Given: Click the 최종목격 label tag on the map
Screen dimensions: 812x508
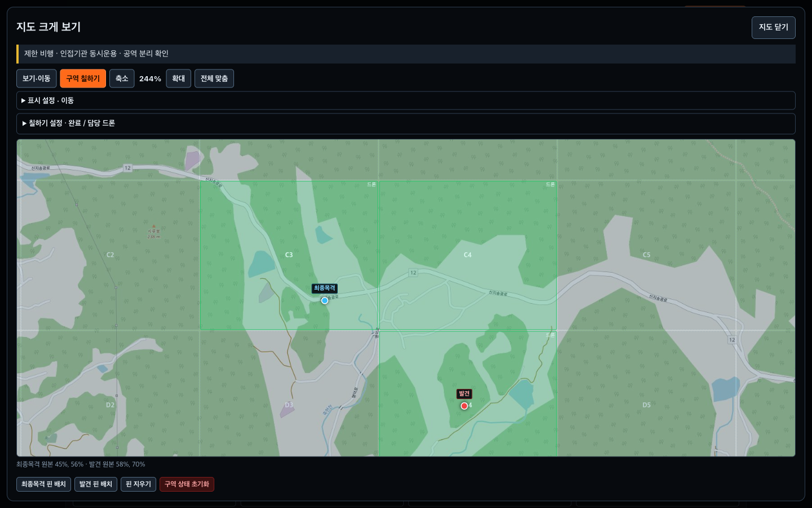Looking at the screenshot, I should click(325, 288).
